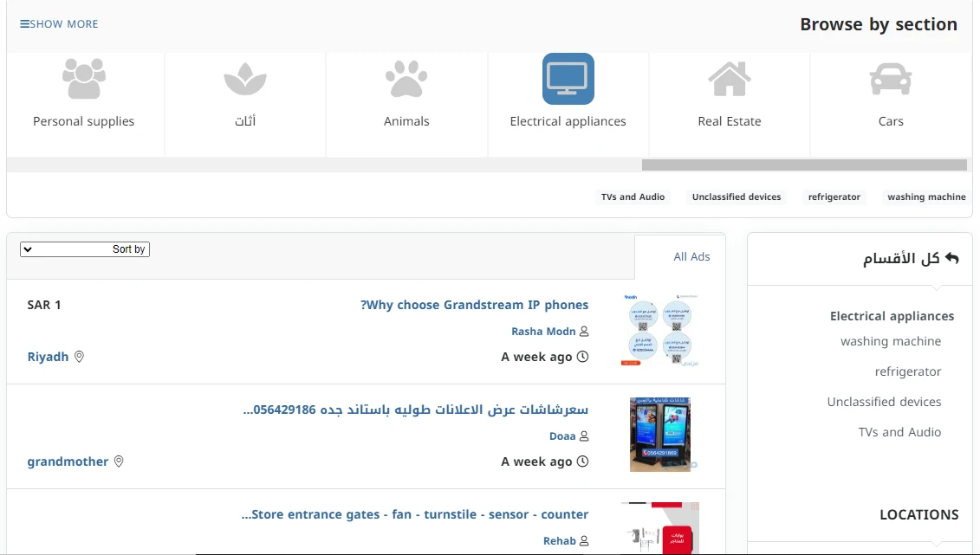The image size is (980, 555).
Task: Select the Cars category icon
Action: click(x=891, y=80)
